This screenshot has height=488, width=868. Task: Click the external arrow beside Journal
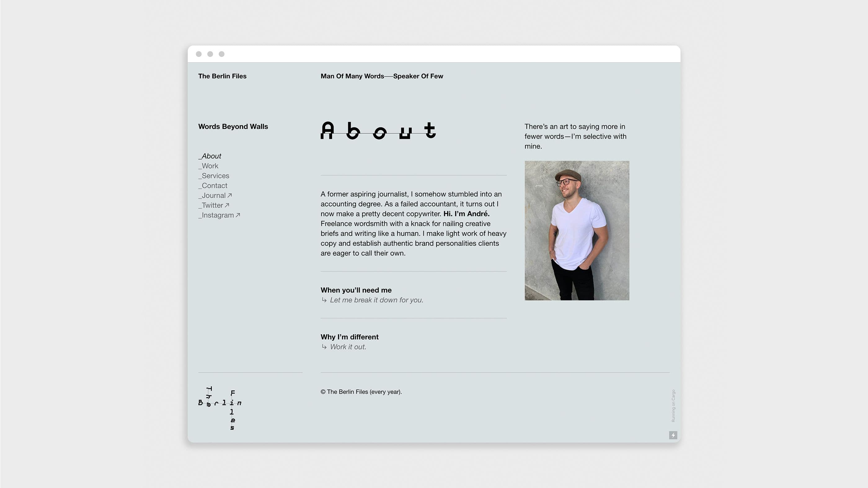(230, 195)
